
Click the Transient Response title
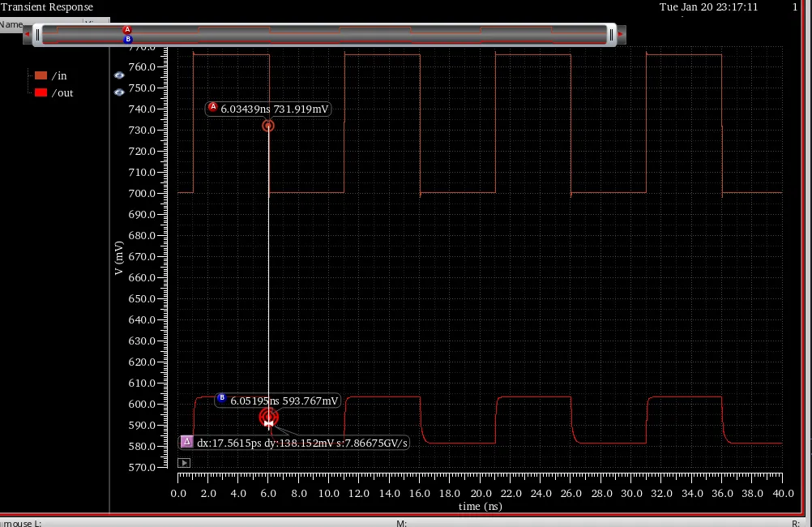pos(47,7)
